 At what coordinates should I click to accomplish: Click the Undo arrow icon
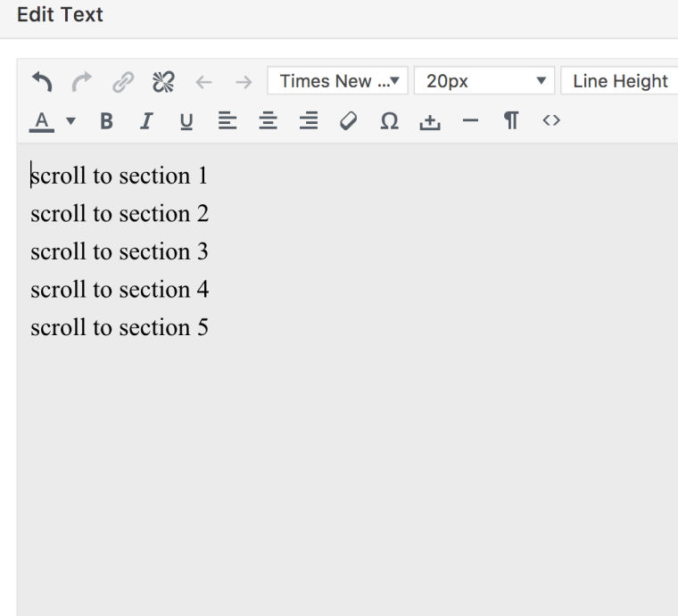click(x=41, y=82)
